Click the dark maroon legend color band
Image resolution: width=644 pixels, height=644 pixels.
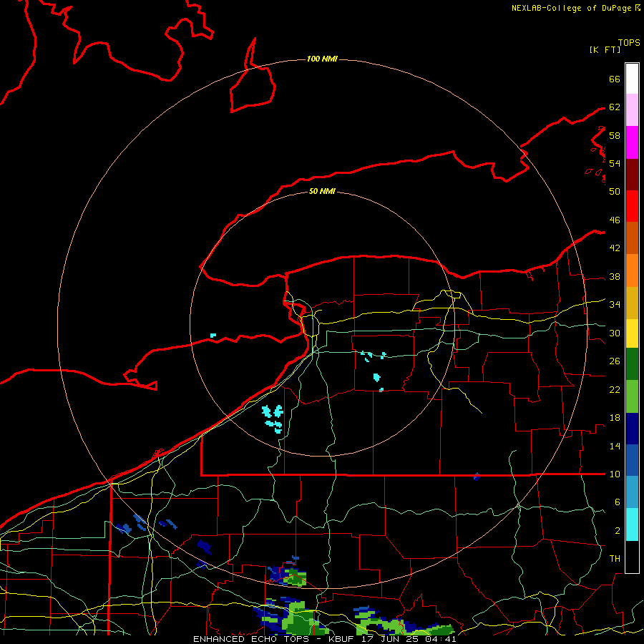pos(632,174)
